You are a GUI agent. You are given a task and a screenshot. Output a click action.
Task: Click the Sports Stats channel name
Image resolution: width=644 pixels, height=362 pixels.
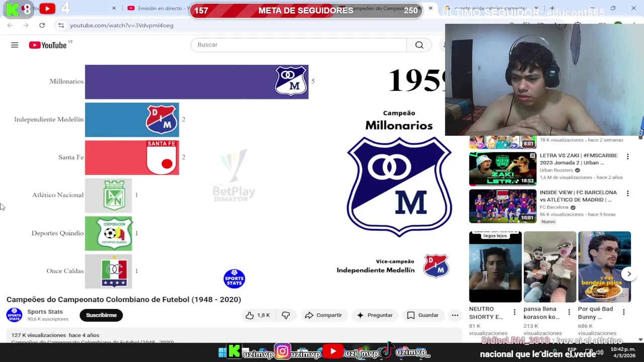[45, 312]
